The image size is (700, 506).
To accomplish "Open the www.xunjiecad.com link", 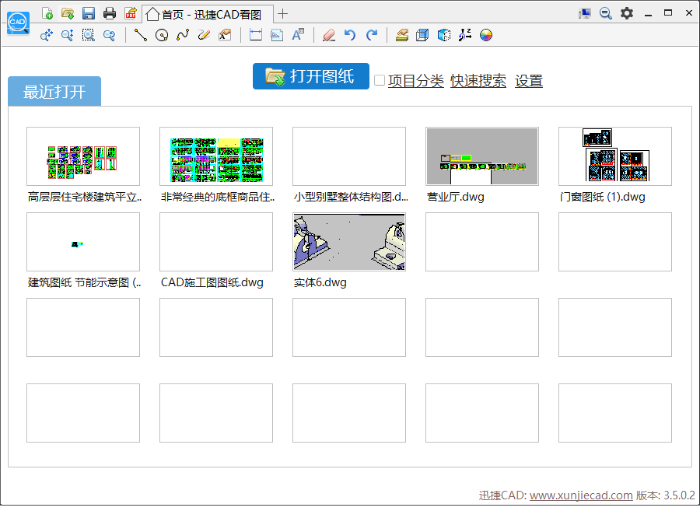I will tap(581, 495).
